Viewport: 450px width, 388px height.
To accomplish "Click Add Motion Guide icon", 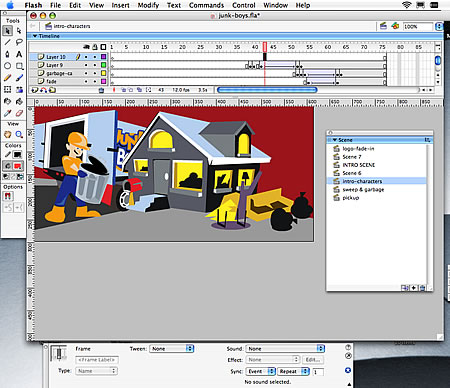I will pos(44,90).
